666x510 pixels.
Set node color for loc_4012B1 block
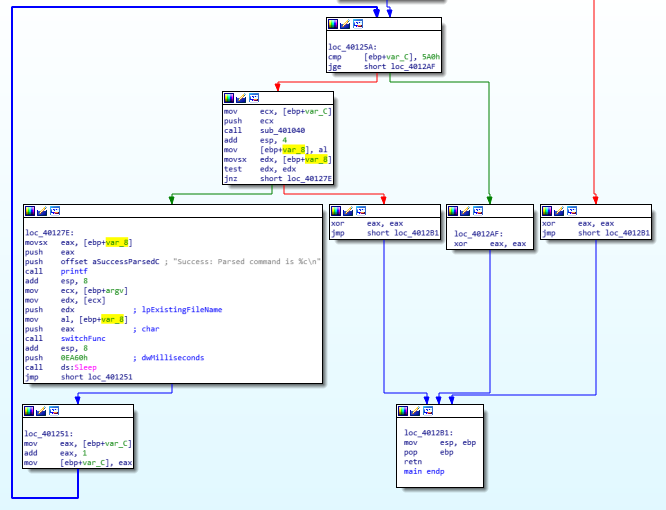tap(403, 411)
